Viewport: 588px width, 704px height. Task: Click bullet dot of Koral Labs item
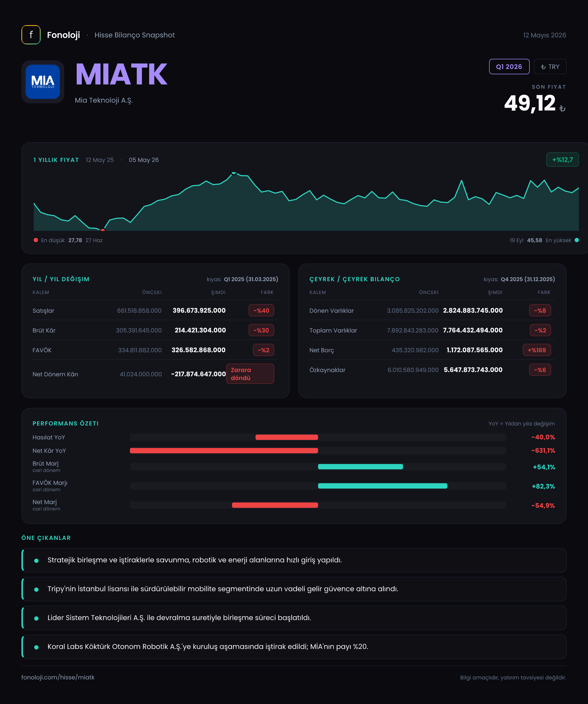click(36, 647)
